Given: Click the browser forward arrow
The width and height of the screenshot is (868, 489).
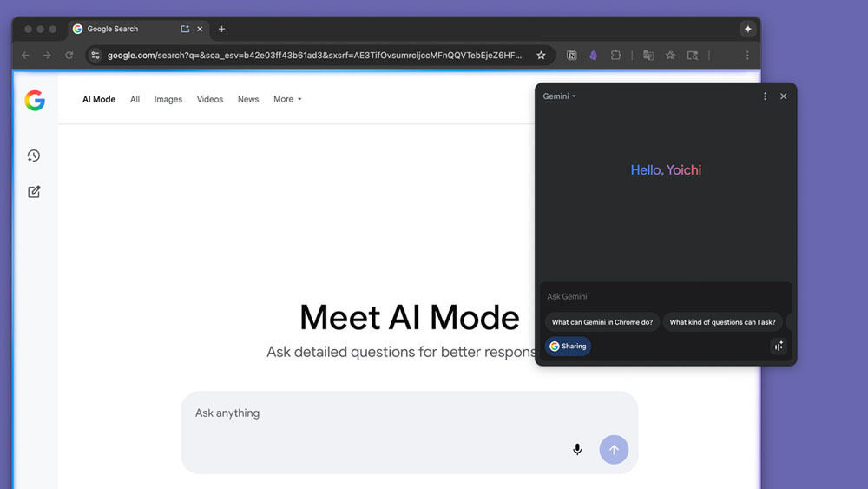Looking at the screenshot, I should click(47, 56).
